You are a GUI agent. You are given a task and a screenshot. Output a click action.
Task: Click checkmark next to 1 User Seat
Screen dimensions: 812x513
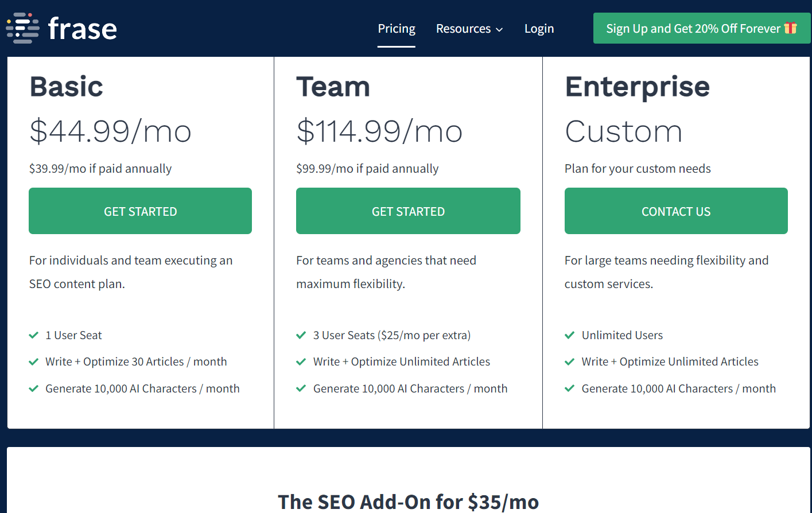click(34, 335)
